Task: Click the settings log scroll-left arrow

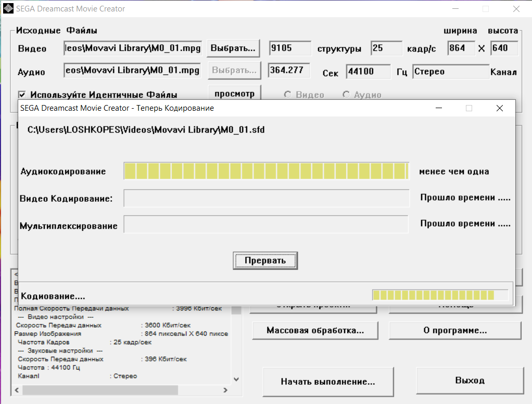Action: tap(17, 390)
